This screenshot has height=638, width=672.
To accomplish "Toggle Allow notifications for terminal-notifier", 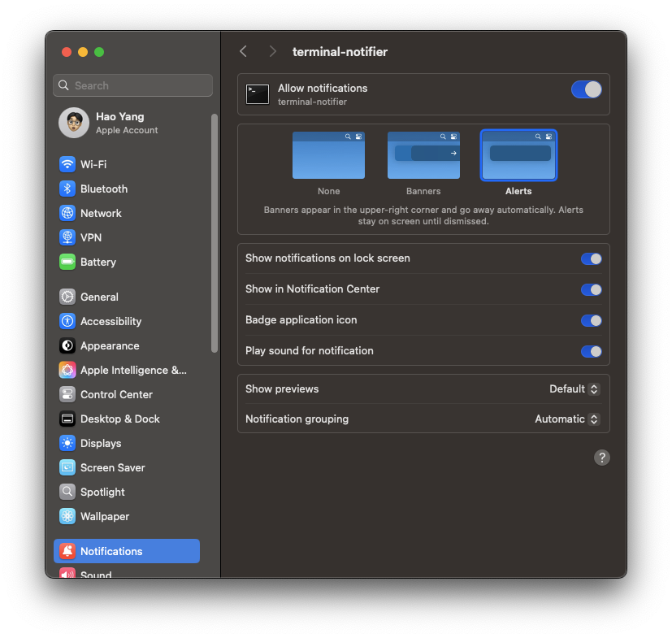I will (x=586, y=89).
